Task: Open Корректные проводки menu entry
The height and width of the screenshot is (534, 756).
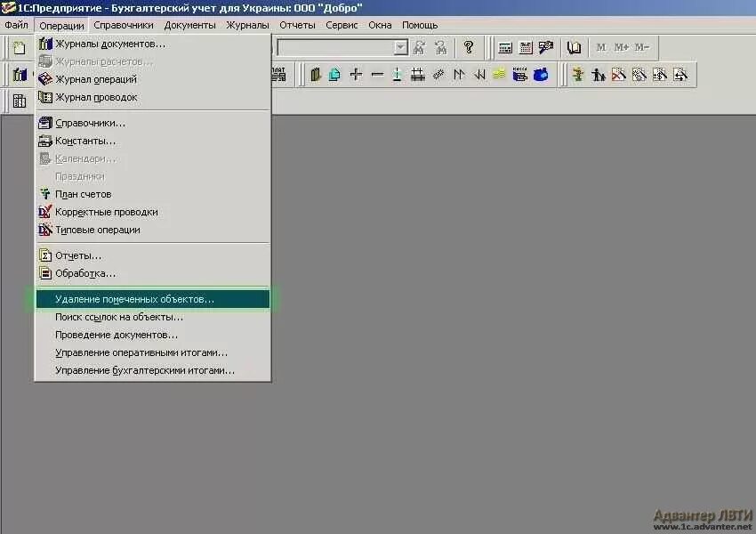Action: click(x=152, y=212)
